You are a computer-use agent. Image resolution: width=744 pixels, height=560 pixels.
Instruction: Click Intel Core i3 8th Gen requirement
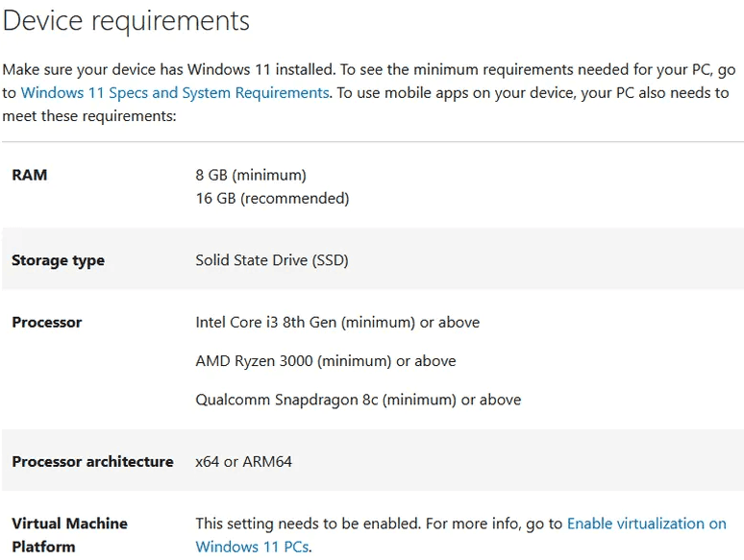tap(337, 323)
